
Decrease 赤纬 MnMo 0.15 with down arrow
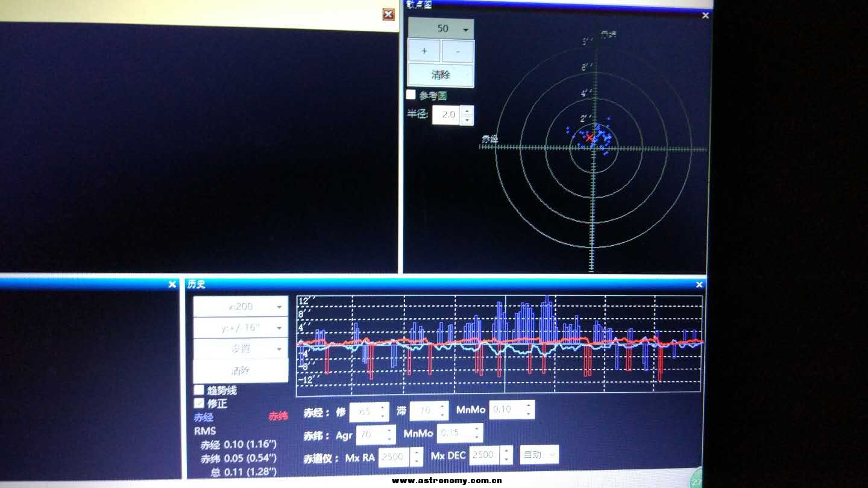click(477, 438)
